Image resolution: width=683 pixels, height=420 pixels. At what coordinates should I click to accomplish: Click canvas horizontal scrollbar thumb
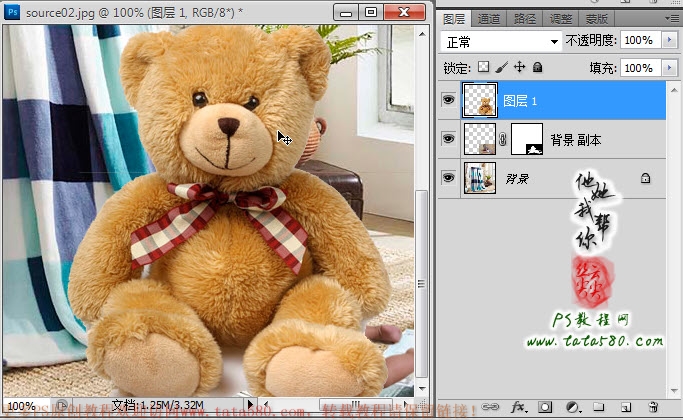(356, 404)
